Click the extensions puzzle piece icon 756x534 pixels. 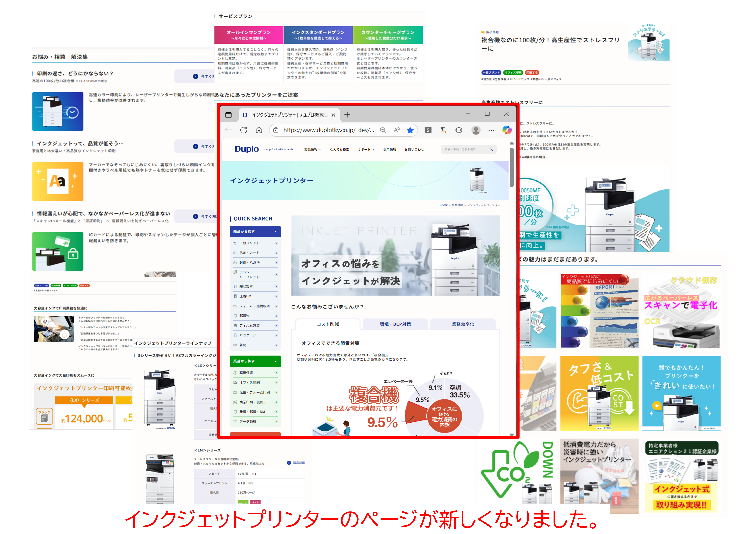click(x=459, y=130)
